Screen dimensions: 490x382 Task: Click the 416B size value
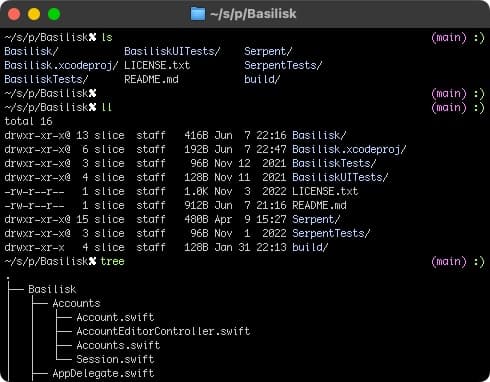[196, 135]
